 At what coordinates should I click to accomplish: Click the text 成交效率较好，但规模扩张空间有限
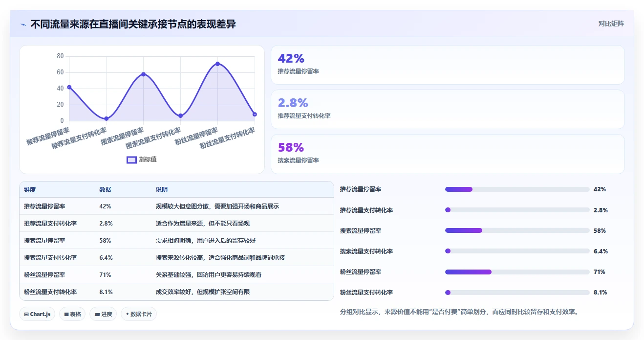(x=203, y=292)
